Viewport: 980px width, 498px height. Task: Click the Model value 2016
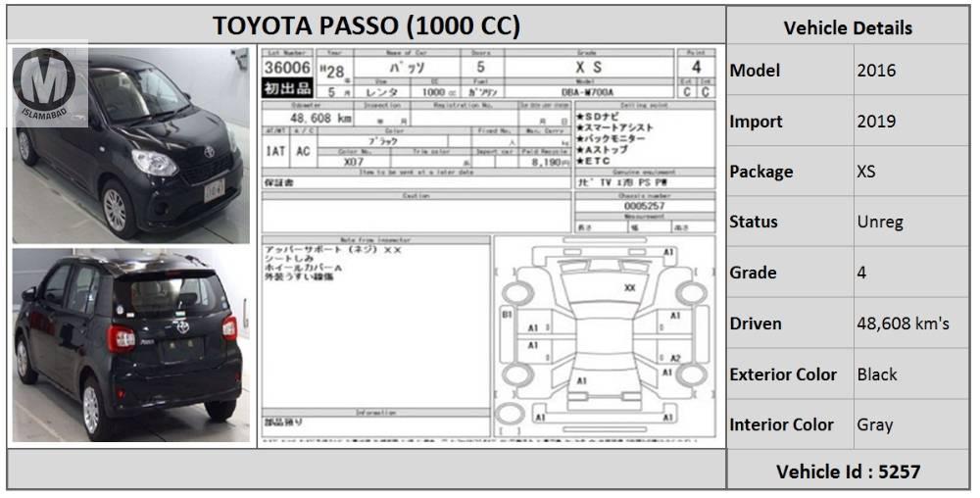pyautogui.click(x=875, y=71)
